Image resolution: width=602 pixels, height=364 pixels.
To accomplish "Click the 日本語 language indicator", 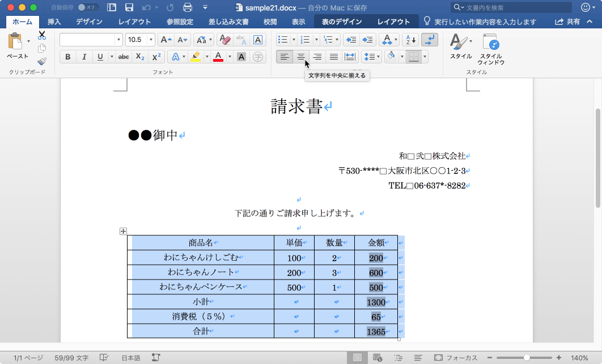I will (x=131, y=357).
